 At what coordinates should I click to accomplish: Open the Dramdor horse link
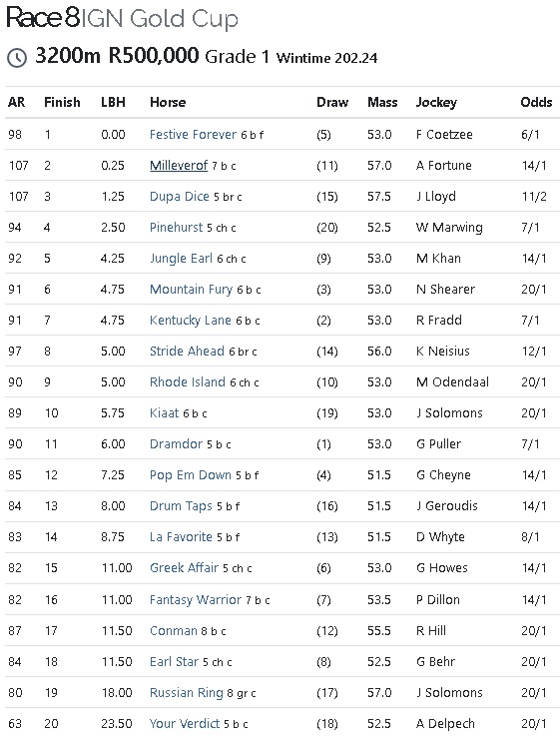176,444
